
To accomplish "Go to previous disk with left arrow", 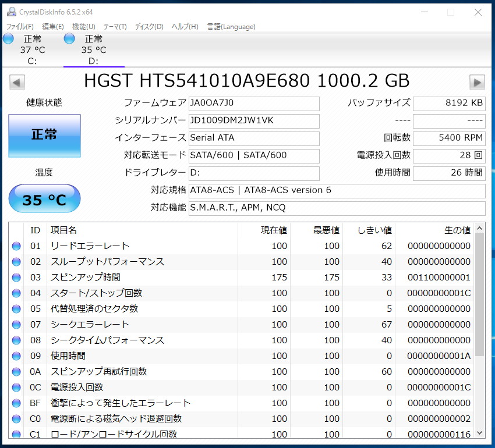I will [17, 83].
